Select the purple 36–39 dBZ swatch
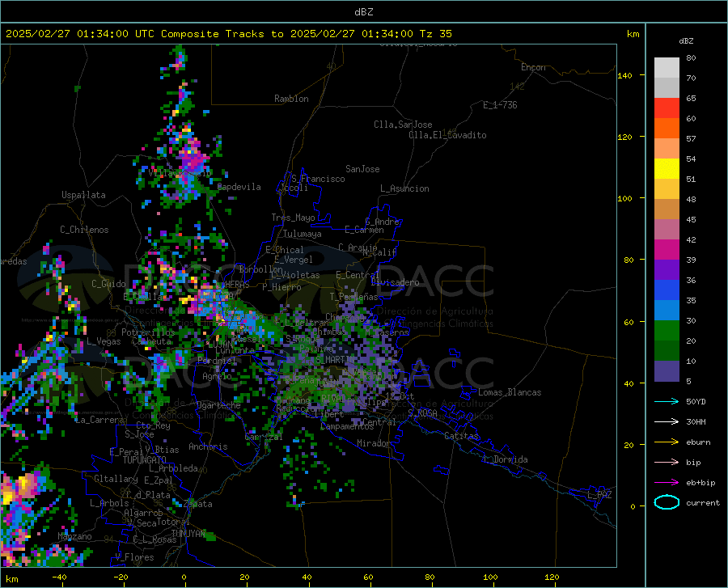Image resolution: width=728 pixels, height=588 pixels. [x=667, y=270]
